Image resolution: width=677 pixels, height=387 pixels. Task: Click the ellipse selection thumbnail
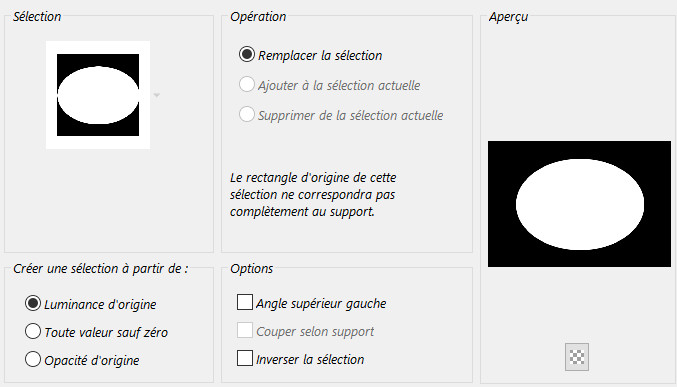98,95
